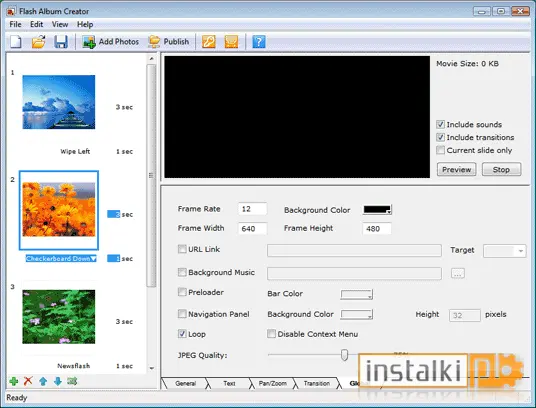This screenshot has height=408, width=536.
Task: Move slide up with the blue up arrow
Action: click(43, 381)
